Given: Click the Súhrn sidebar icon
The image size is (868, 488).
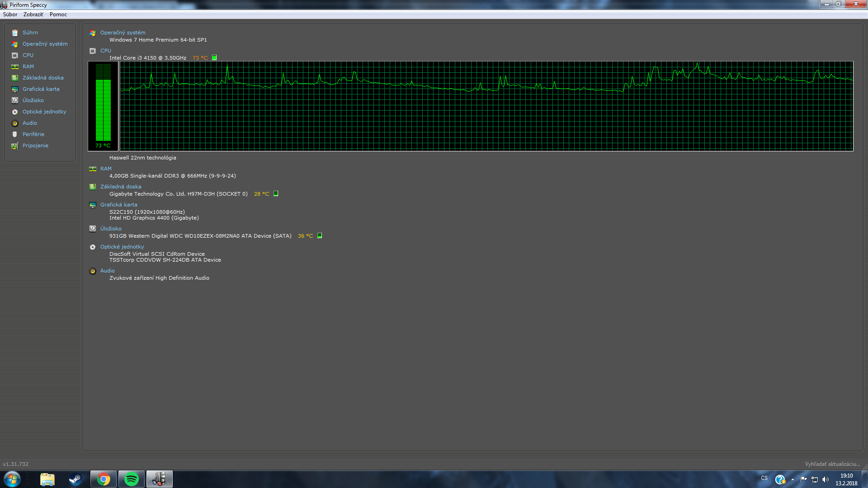Looking at the screenshot, I should click(15, 33).
